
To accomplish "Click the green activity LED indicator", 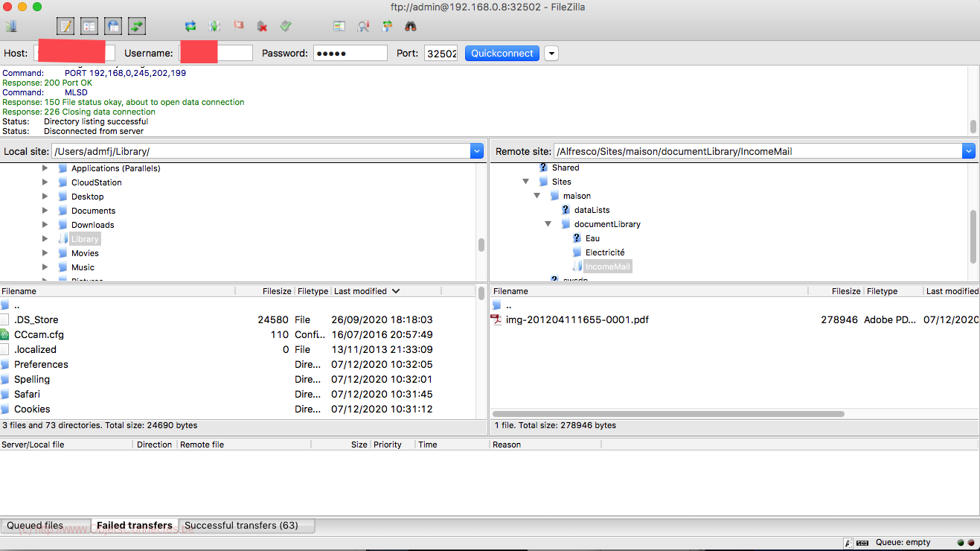I will [x=961, y=543].
